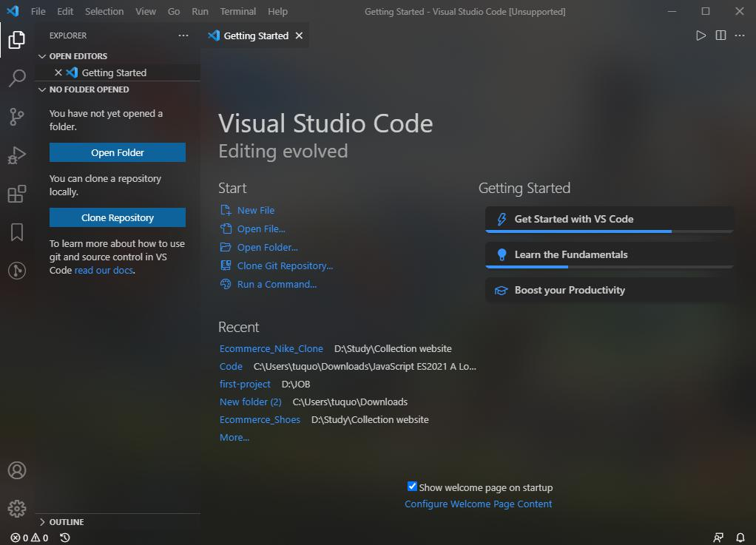This screenshot has height=545, width=756.
Task: Expand the Outline section
Action: pyautogui.click(x=66, y=522)
